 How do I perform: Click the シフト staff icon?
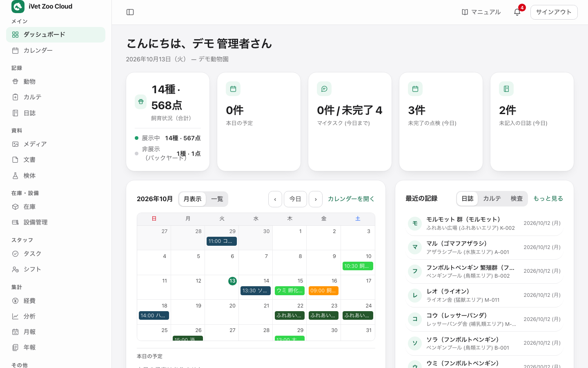click(15, 269)
